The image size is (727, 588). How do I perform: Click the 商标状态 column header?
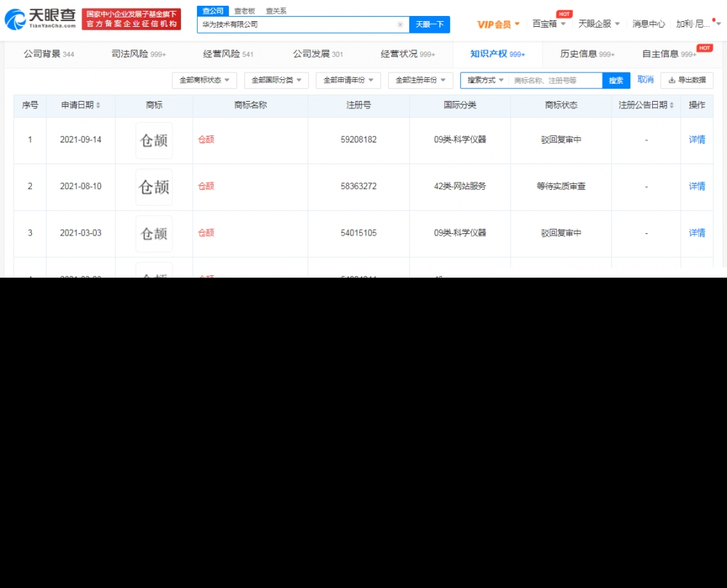(561, 105)
